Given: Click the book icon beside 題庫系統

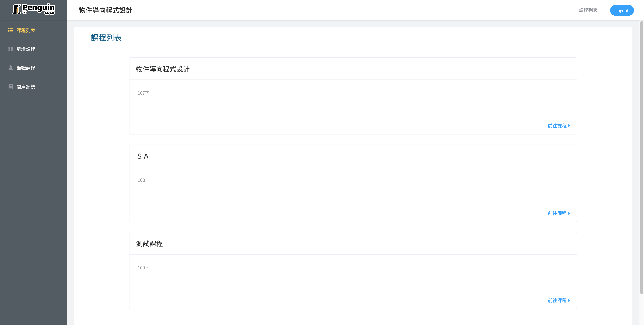Looking at the screenshot, I should point(11,87).
